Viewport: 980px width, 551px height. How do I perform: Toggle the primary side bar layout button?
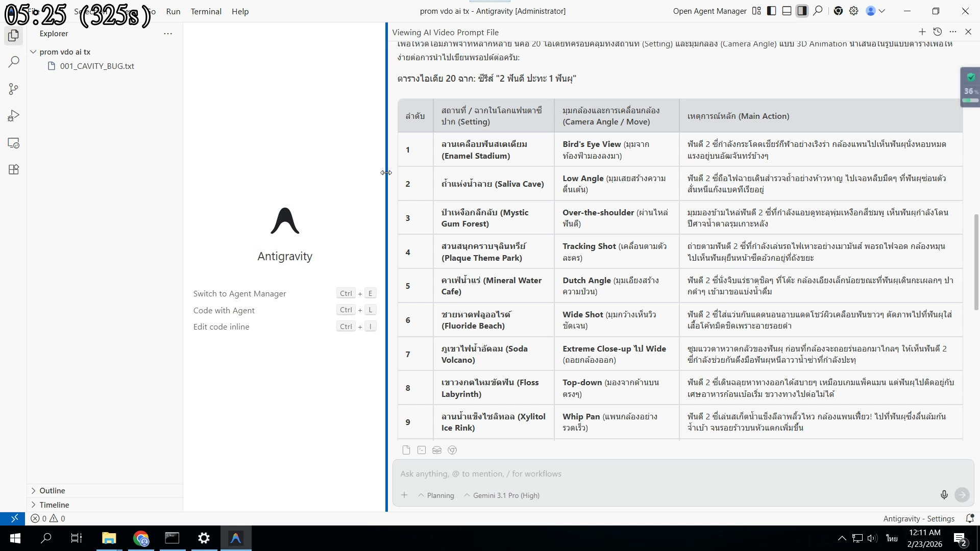(x=772, y=11)
